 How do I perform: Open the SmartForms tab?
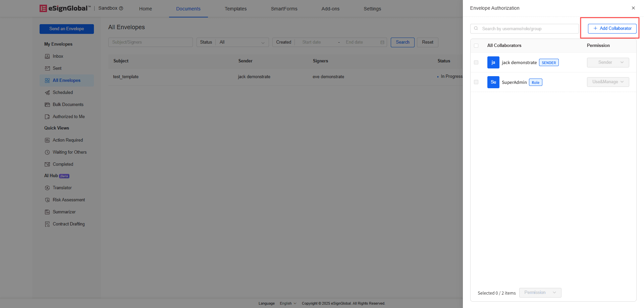(284, 9)
